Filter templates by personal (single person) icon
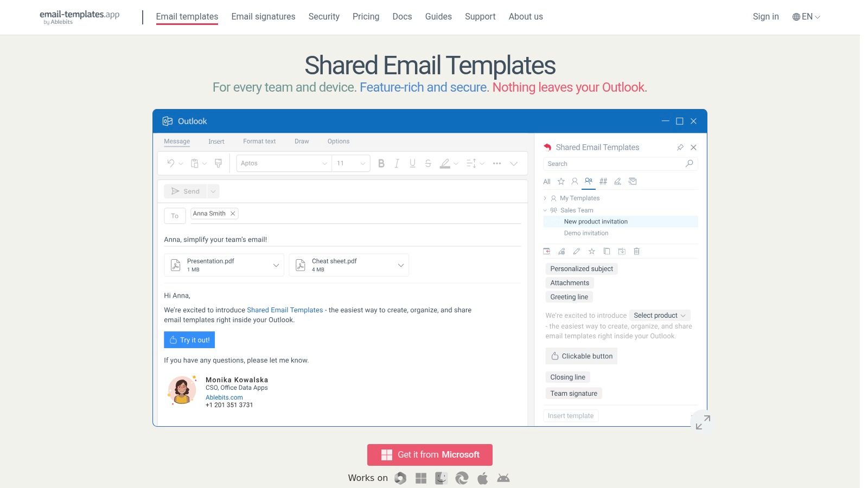 point(575,182)
